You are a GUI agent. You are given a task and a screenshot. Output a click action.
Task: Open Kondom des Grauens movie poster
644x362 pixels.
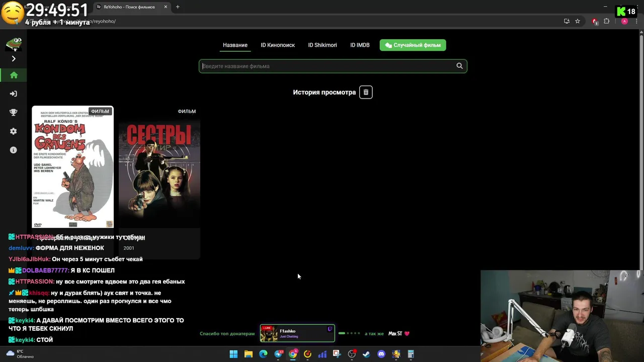coord(73,167)
